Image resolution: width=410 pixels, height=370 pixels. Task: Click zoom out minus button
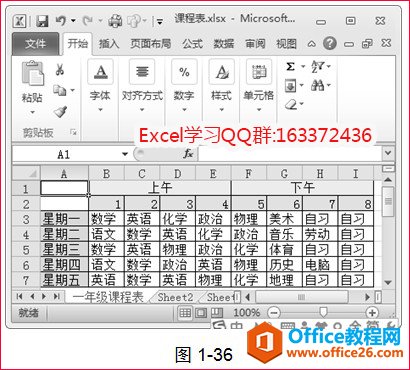[x=274, y=313]
